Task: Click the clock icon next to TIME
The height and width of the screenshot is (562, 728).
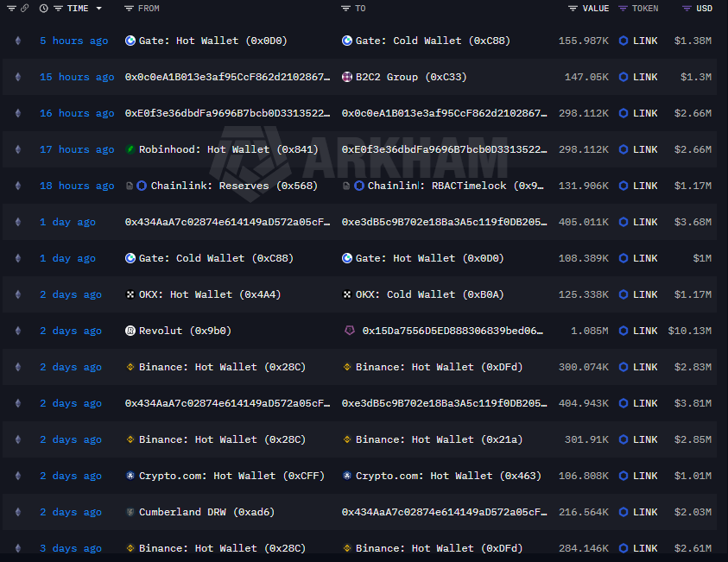Action: click(x=44, y=9)
